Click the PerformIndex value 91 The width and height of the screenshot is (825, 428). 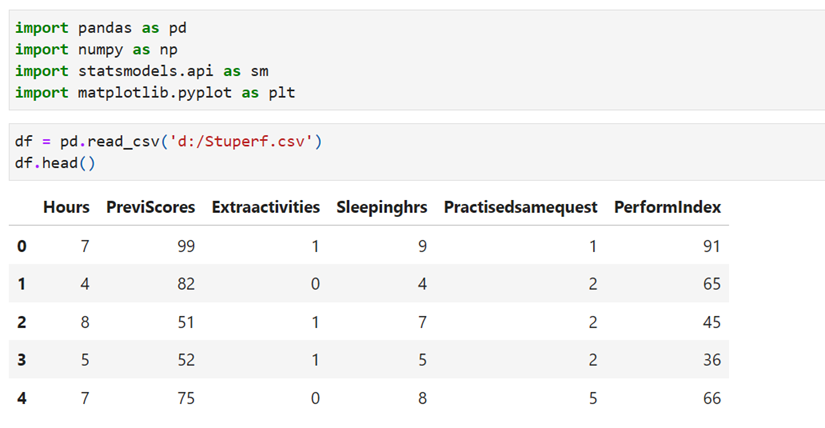pyautogui.click(x=710, y=246)
